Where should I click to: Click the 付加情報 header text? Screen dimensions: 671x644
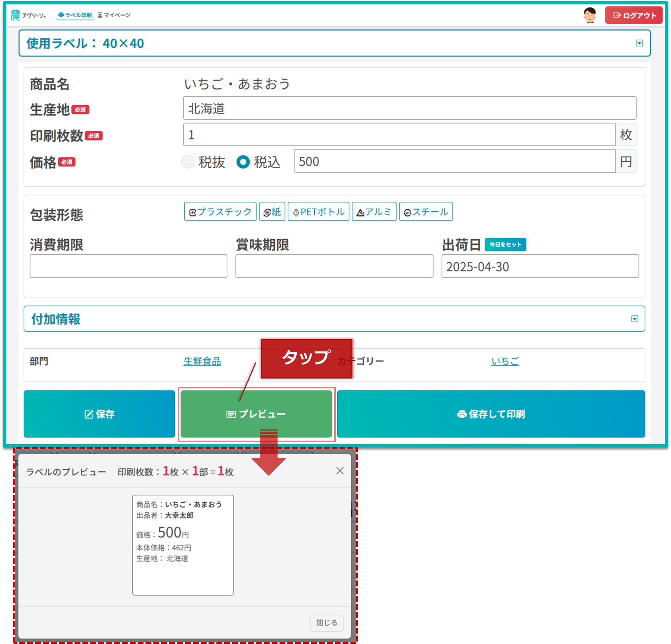pyautogui.click(x=56, y=319)
